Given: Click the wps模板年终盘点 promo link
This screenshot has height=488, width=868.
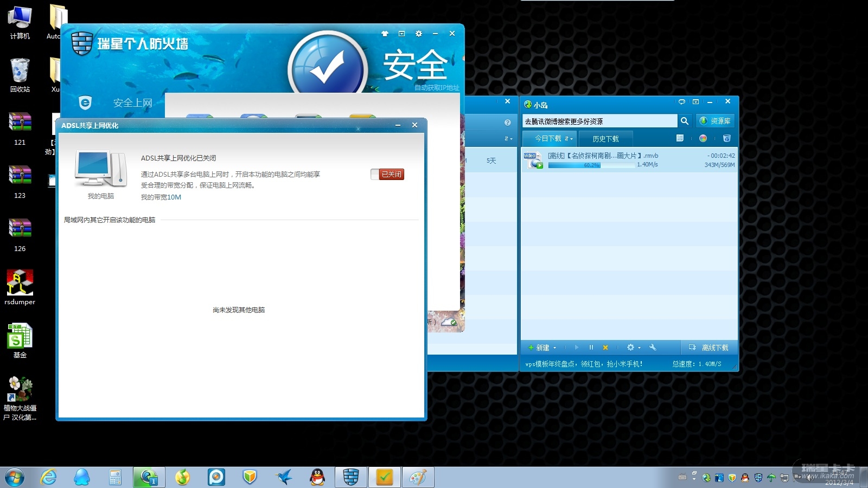Looking at the screenshot, I should click(x=584, y=364).
